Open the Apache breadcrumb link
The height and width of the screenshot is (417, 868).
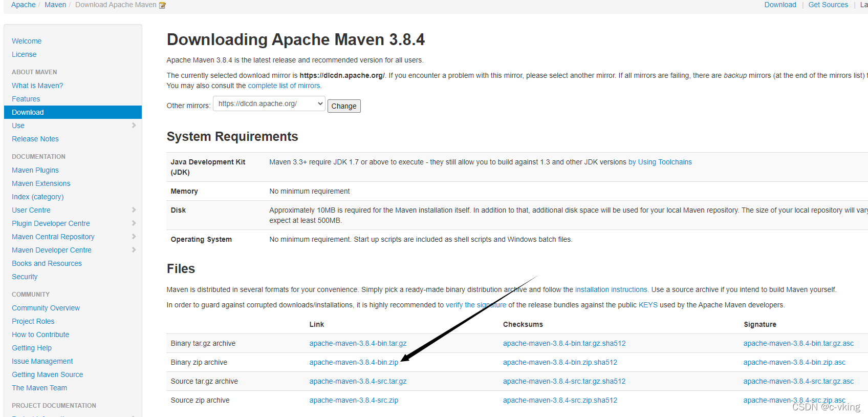point(24,5)
